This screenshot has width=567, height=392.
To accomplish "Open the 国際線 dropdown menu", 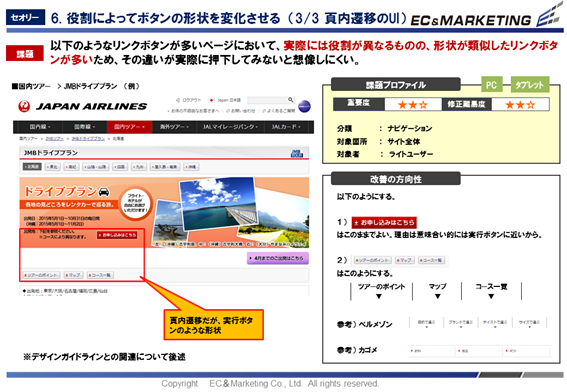I will point(85,127).
